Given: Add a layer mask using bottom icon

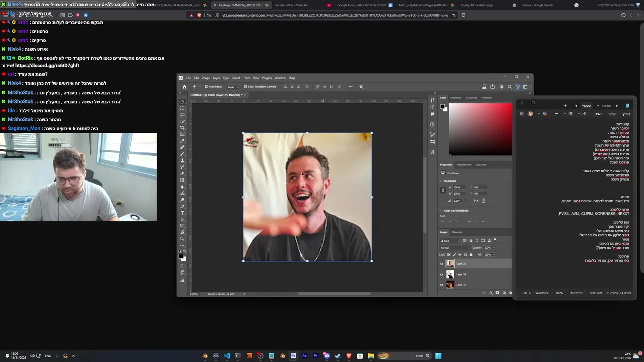Looking at the screenshot, I should [x=497, y=292].
